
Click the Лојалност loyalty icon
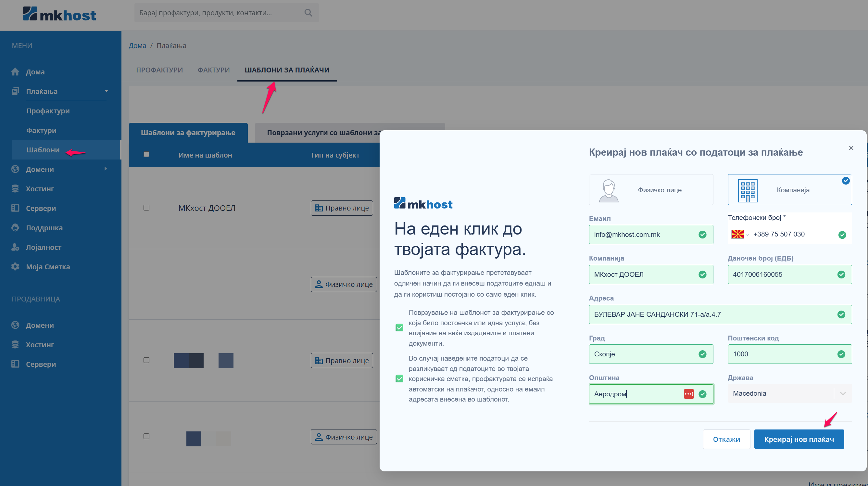click(x=15, y=247)
